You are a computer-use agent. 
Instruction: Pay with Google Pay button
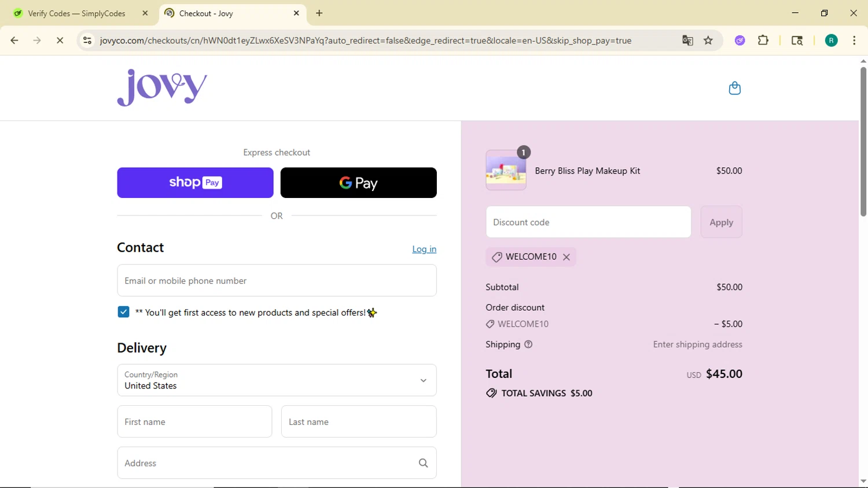(358, 183)
